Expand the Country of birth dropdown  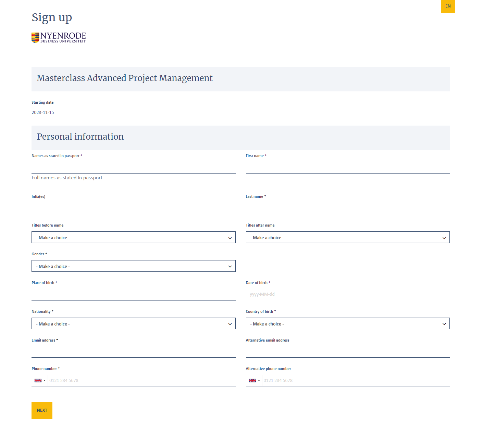[347, 324]
